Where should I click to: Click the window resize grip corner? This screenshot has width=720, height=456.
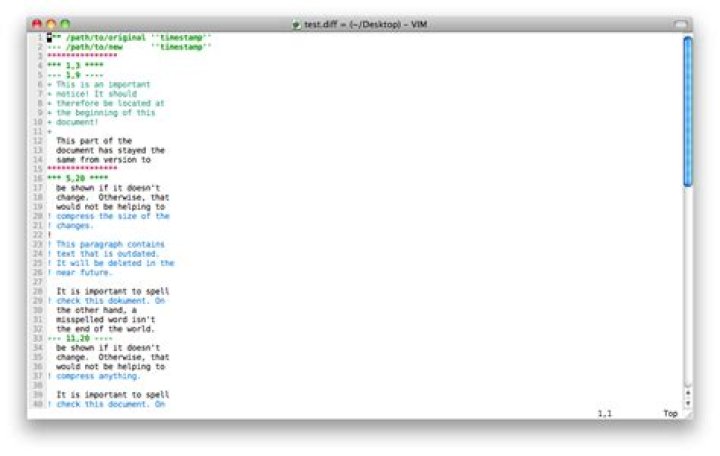pos(687,413)
